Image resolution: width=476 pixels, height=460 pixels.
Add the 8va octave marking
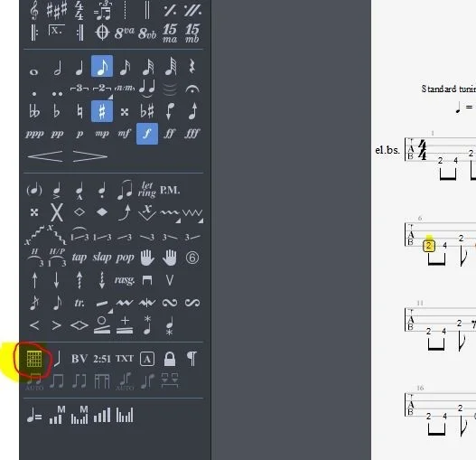click(125, 33)
